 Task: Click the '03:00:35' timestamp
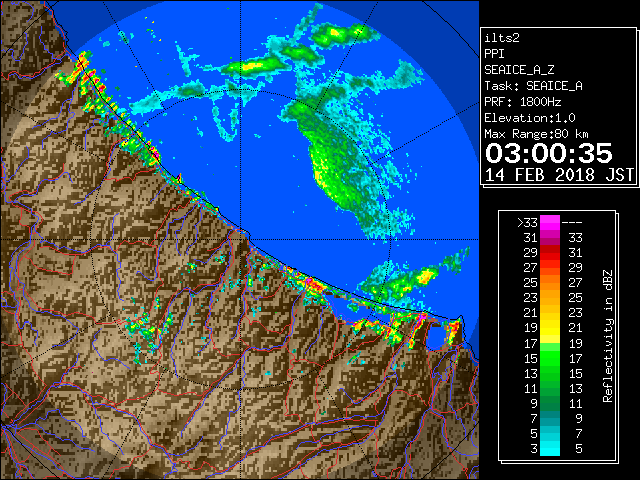click(x=549, y=153)
